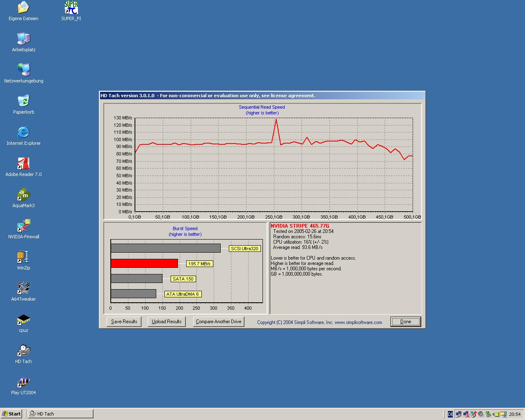
Task: Click the ATA UltraDMA 6 yellow label
Action: coord(183,294)
